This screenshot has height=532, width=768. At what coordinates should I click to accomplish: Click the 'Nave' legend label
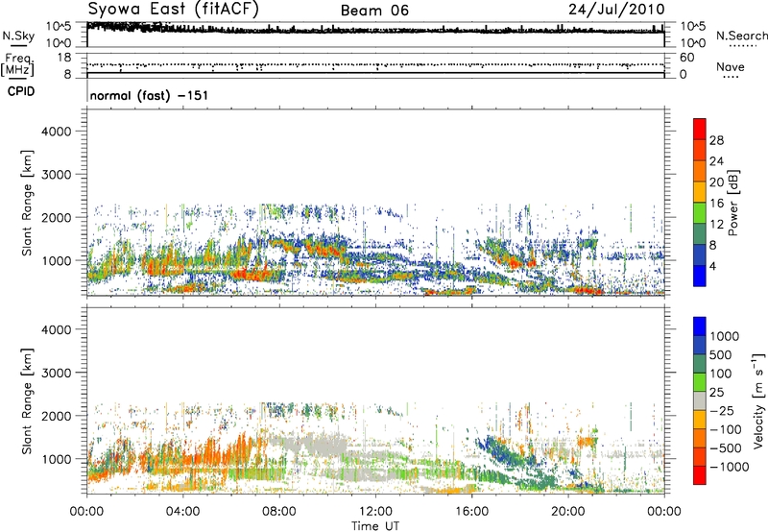(x=731, y=67)
